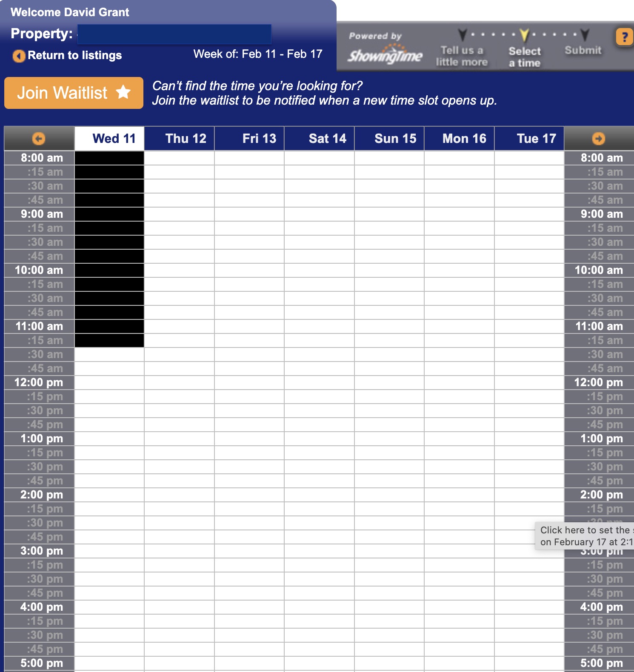
Task: Click the Submit step arrow marker
Action: (x=585, y=35)
